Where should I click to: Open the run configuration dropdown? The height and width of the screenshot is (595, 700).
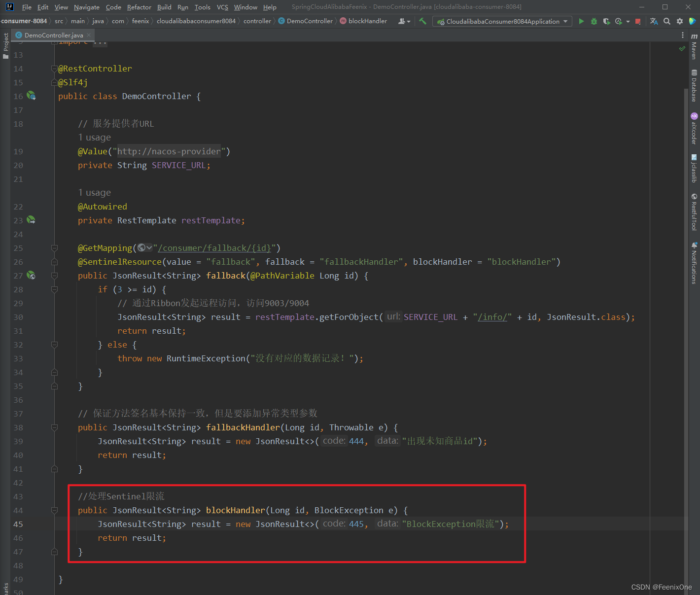tap(502, 21)
